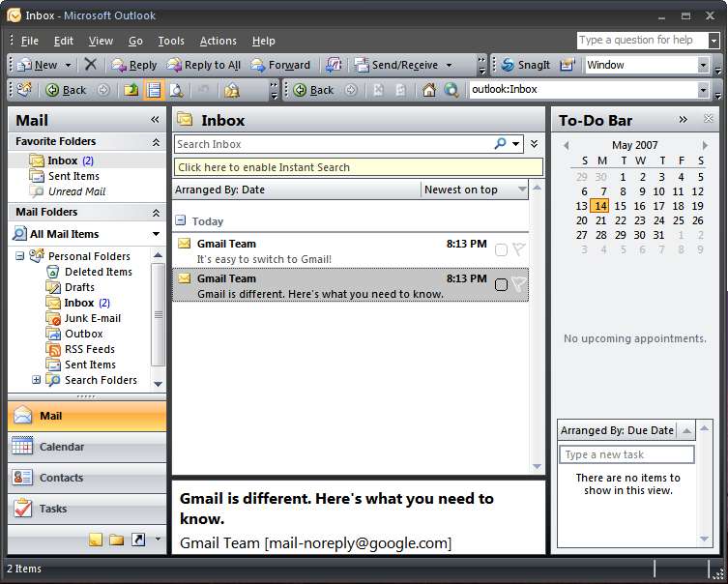
Task: Open the File menu
Action: click(x=30, y=41)
